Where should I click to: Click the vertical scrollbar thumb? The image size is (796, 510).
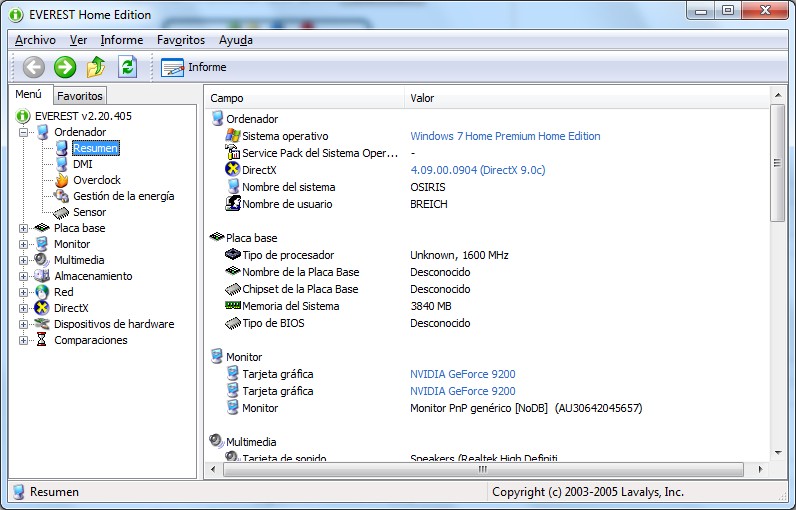(777, 163)
